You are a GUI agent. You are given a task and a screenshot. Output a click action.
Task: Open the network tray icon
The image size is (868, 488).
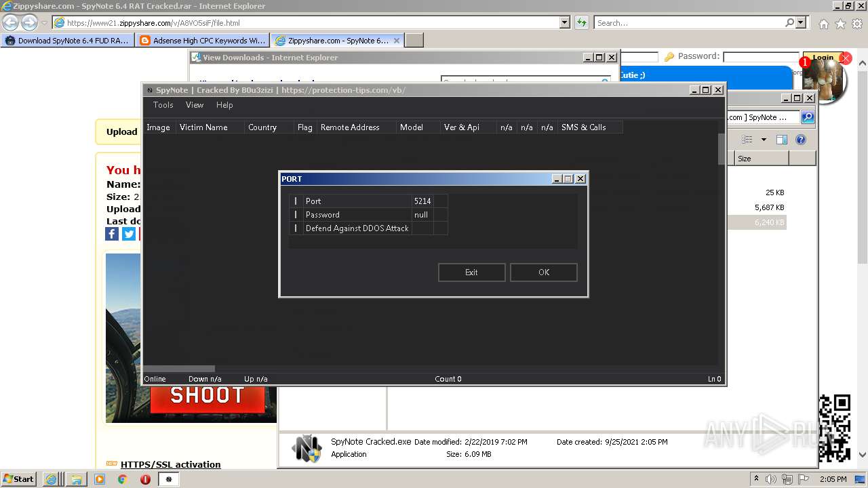coord(787,479)
